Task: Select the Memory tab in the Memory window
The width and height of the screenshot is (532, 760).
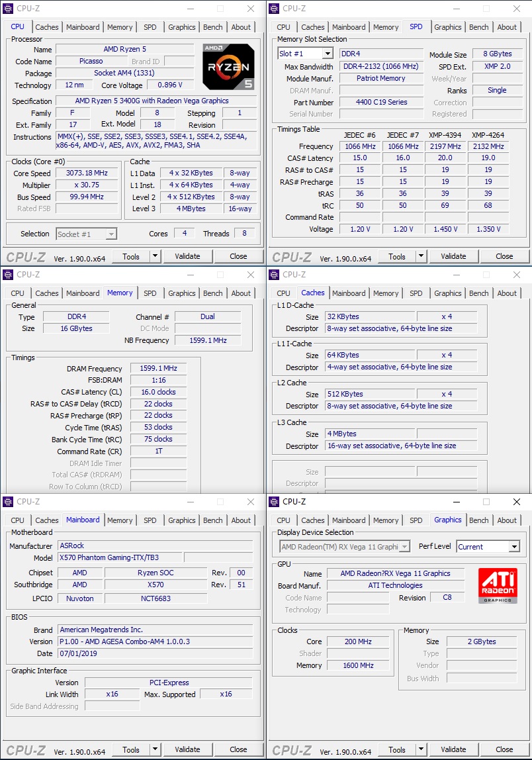Action: point(120,293)
